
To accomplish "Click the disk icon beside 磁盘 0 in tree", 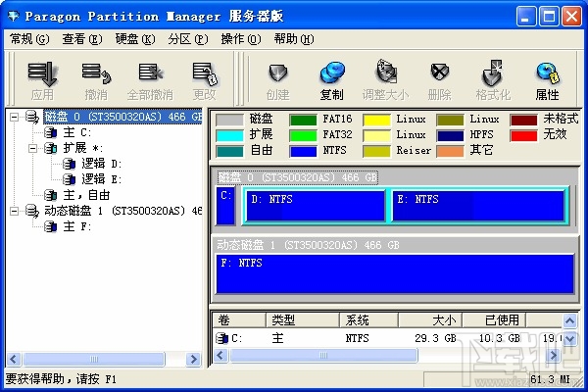I will (32, 117).
